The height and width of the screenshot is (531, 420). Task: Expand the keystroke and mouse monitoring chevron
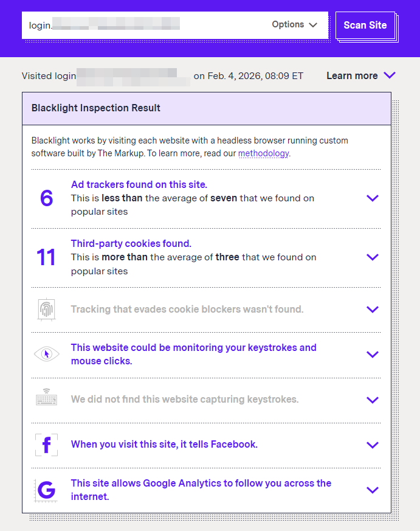(373, 355)
